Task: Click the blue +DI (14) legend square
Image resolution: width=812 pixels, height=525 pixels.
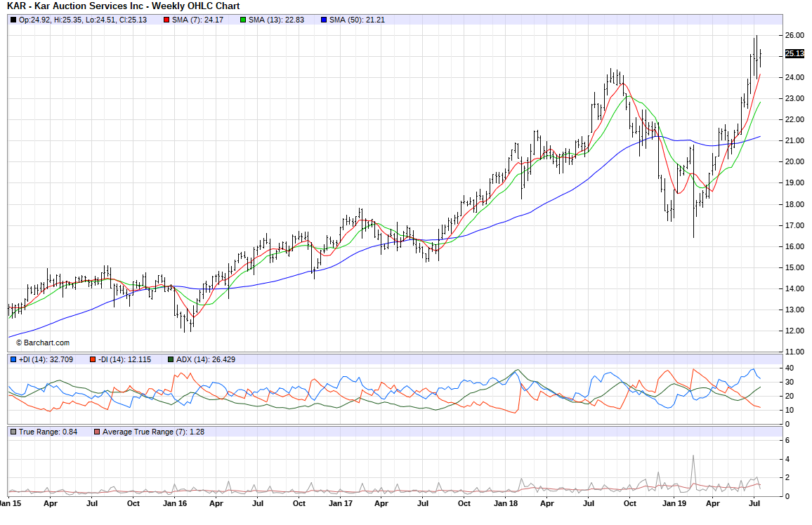Action: [x=13, y=359]
